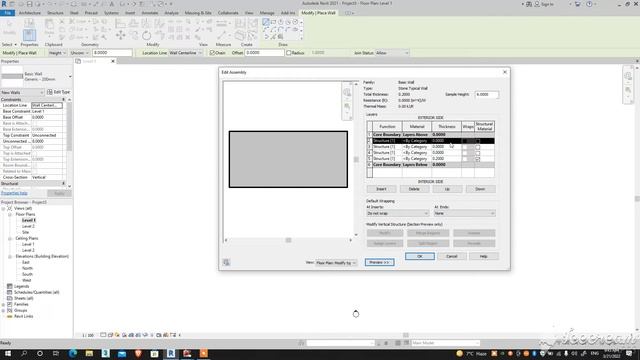This screenshot has height=360, width=640.
Task: Open Windows Start menu
Action: tap(7, 353)
